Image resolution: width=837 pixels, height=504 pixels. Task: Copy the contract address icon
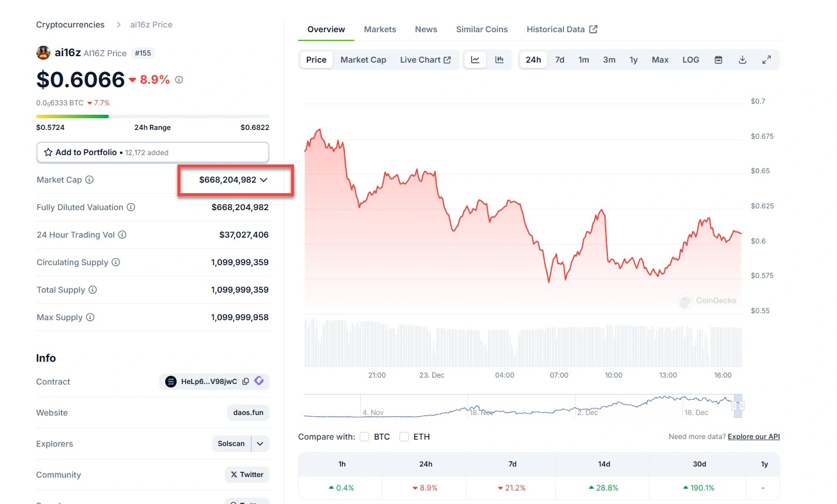245,382
